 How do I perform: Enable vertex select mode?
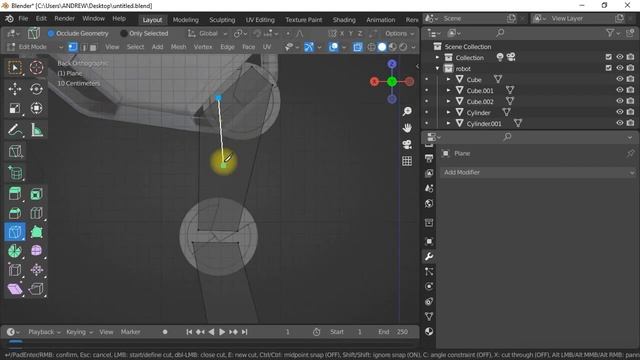[x=73, y=47]
